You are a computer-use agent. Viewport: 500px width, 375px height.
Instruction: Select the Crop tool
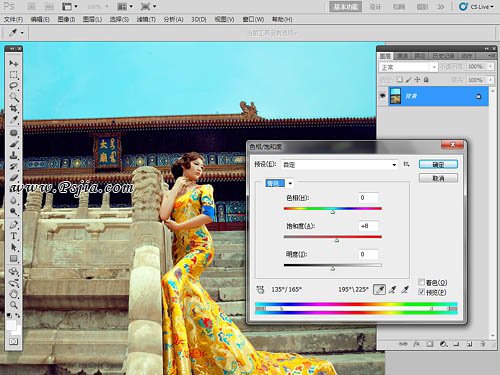[14, 108]
